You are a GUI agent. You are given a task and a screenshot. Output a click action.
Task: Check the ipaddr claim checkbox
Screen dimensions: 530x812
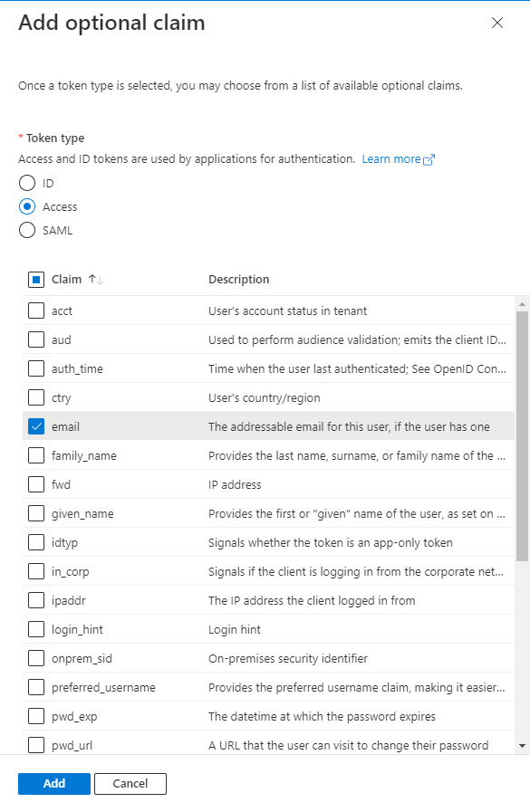[x=35, y=601]
